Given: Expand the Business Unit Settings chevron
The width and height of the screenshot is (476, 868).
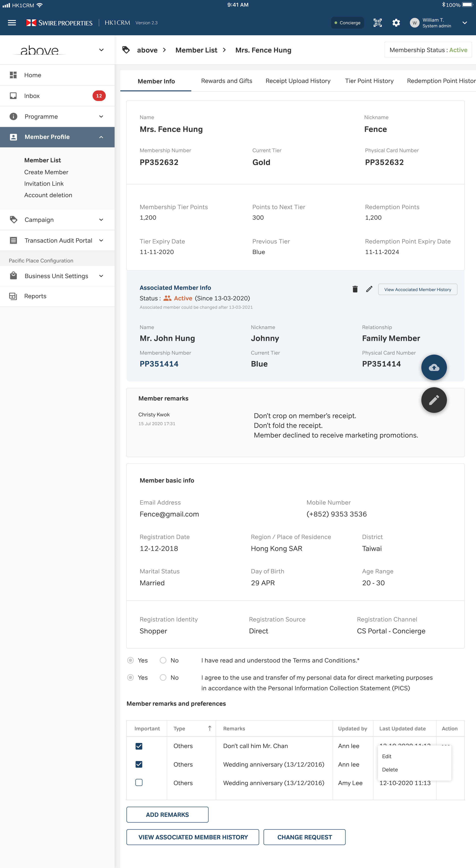Looking at the screenshot, I should point(101,276).
